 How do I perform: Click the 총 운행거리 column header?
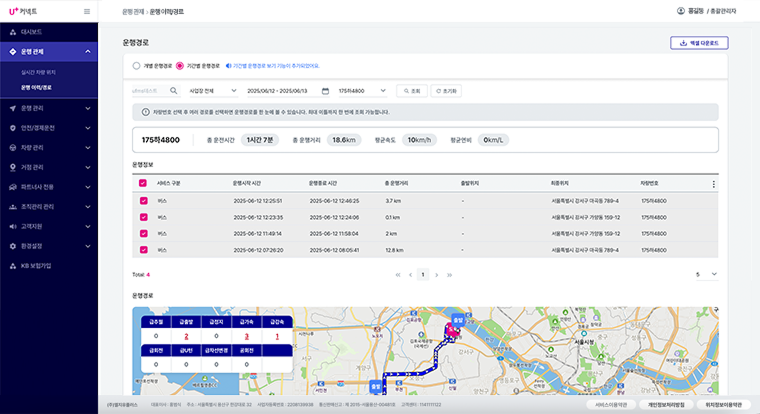coord(396,183)
